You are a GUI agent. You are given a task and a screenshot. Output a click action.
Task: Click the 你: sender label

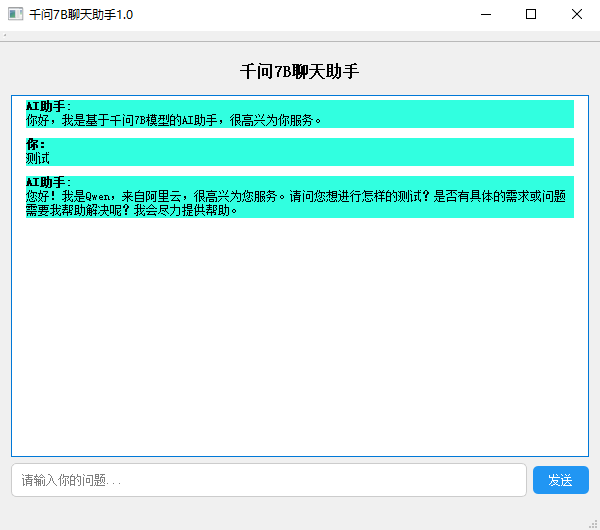[x=35, y=145]
